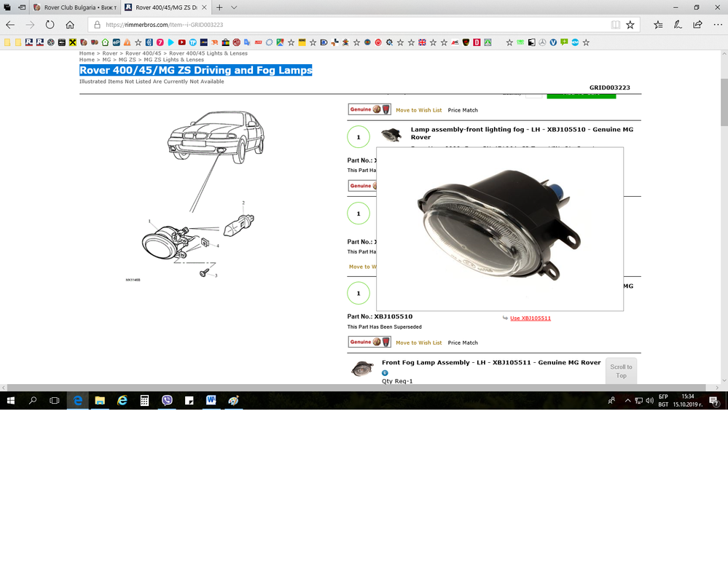This screenshot has width=728, height=583.
Task: Open the Windows Start menu
Action: click(x=11, y=400)
